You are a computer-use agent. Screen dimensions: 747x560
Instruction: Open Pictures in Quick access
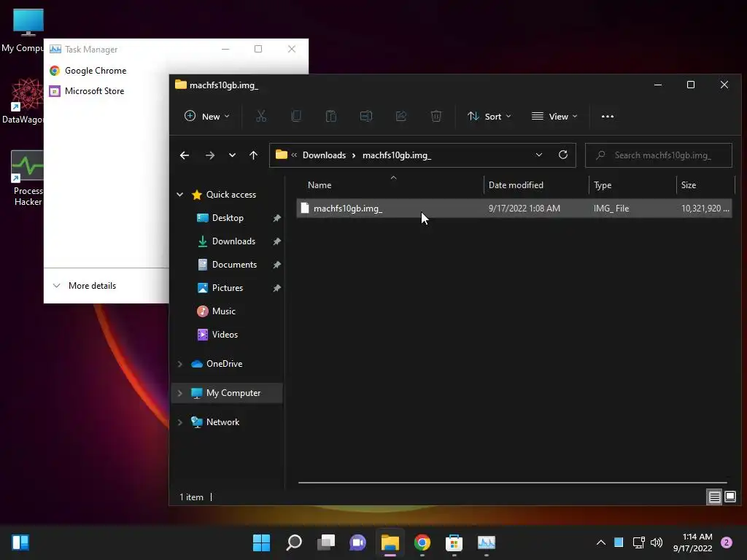[x=228, y=288]
